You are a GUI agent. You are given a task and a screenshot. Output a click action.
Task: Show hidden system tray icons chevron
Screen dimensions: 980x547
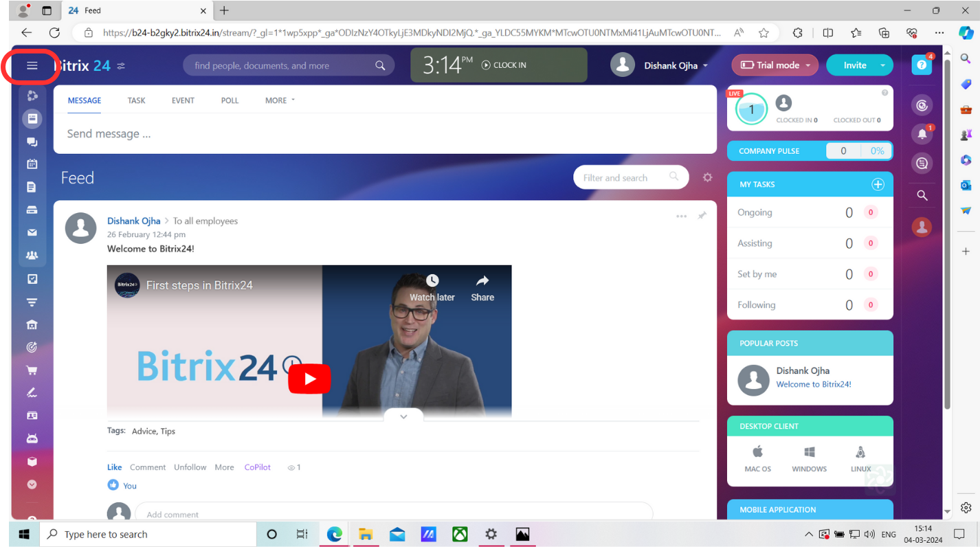click(x=808, y=534)
